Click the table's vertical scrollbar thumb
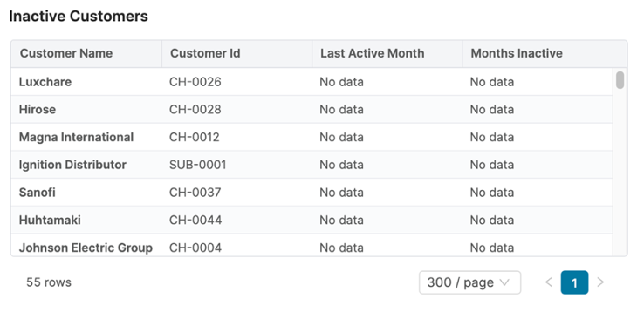644x319 pixels. [x=620, y=80]
